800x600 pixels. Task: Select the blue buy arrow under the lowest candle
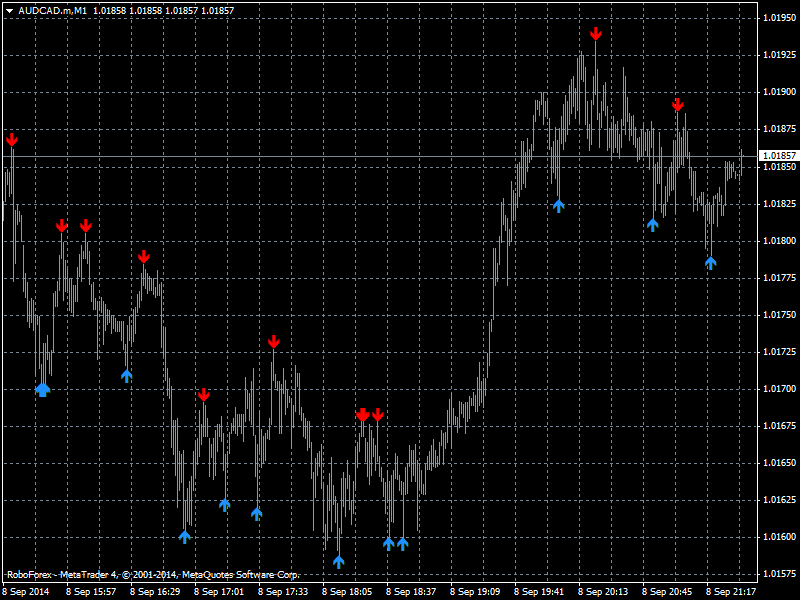[338, 562]
